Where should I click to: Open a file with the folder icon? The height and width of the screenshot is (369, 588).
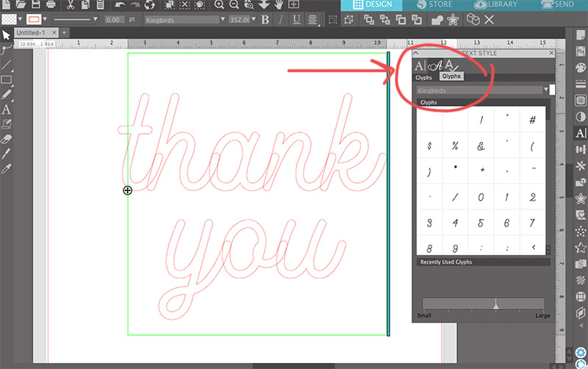pyautogui.click(x=21, y=4)
